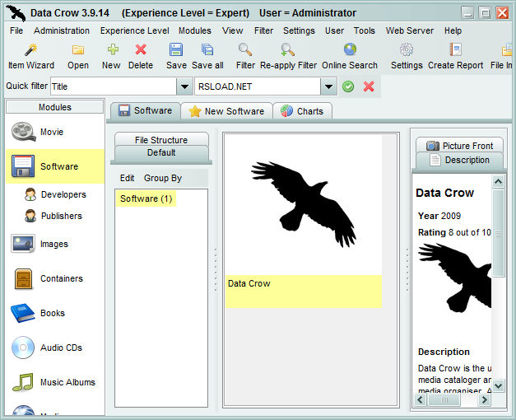Click the description horizontal scrollbar thumb
The image size is (516, 420).
[x=444, y=400]
